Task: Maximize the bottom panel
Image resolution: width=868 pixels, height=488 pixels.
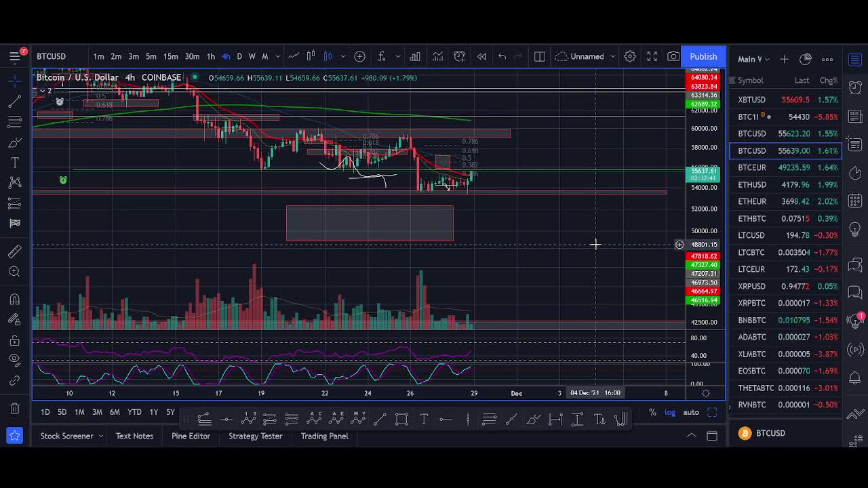Action: point(711,436)
